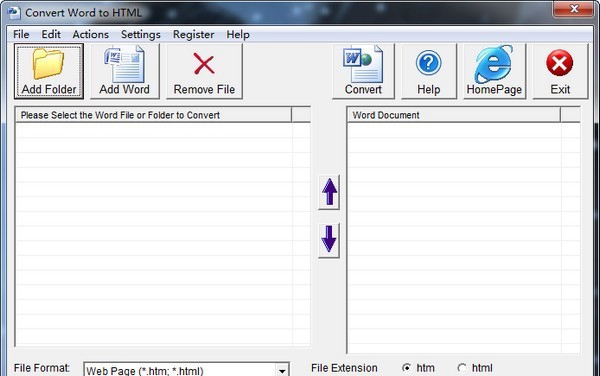Viewport: 600px width, 376px height.
Task: Move file up with purple up arrow
Action: 329,192
